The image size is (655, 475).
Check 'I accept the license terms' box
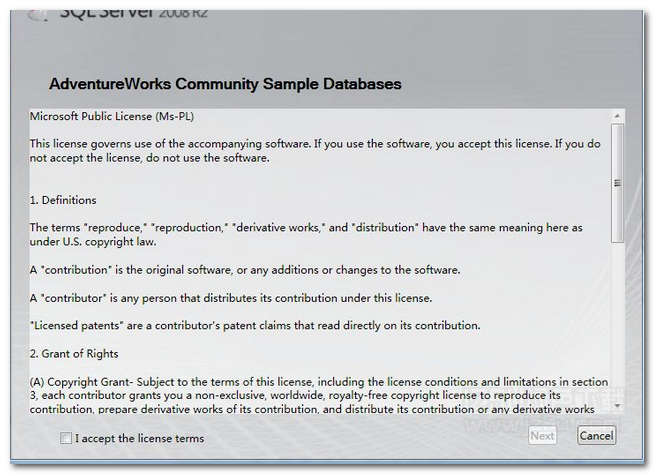click(66, 438)
